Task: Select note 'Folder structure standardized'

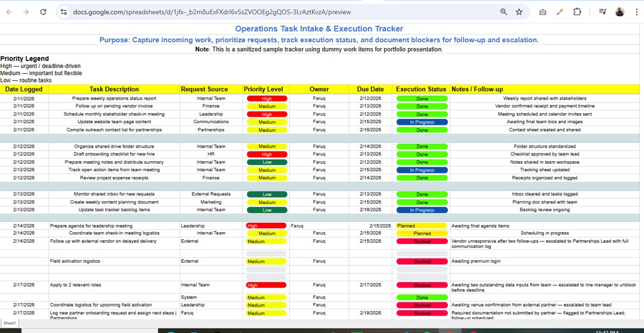Action: pyautogui.click(x=544, y=147)
